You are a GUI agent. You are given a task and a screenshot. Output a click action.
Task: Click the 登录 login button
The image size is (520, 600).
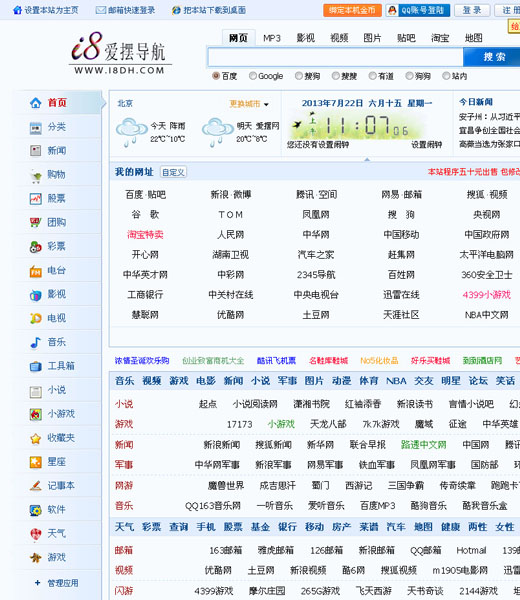(472, 10)
